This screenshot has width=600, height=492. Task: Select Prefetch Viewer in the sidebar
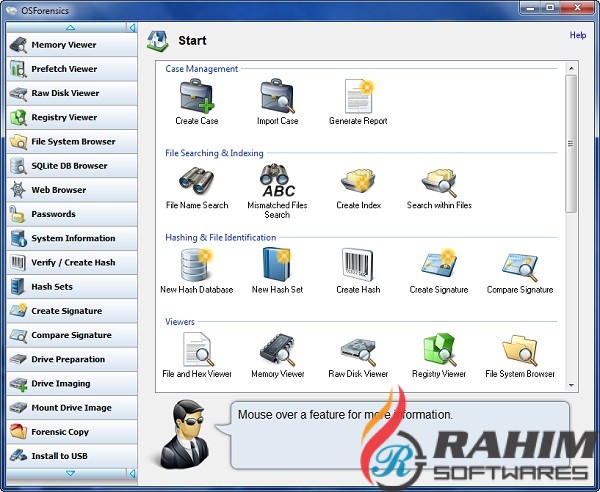[x=72, y=69]
